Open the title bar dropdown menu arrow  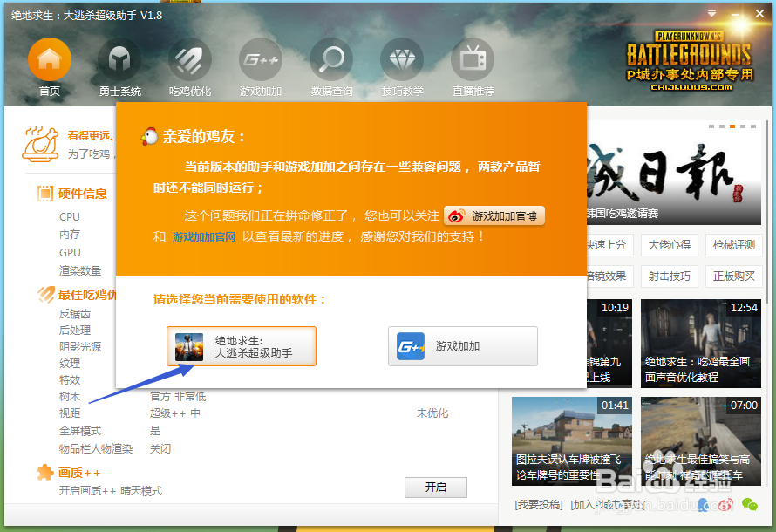[x=711, y=13]
